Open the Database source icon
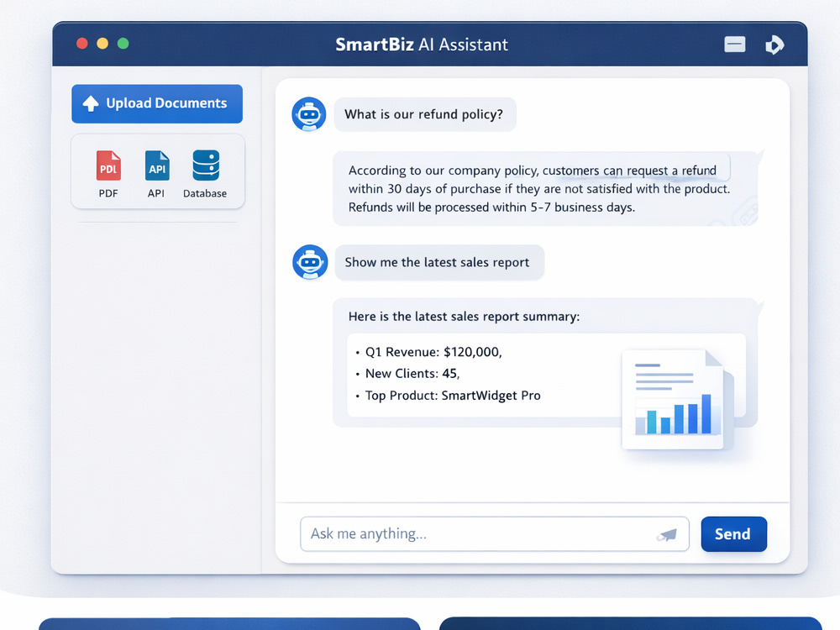The height and width of the screenshot is (630, 840). coord(206,165)
